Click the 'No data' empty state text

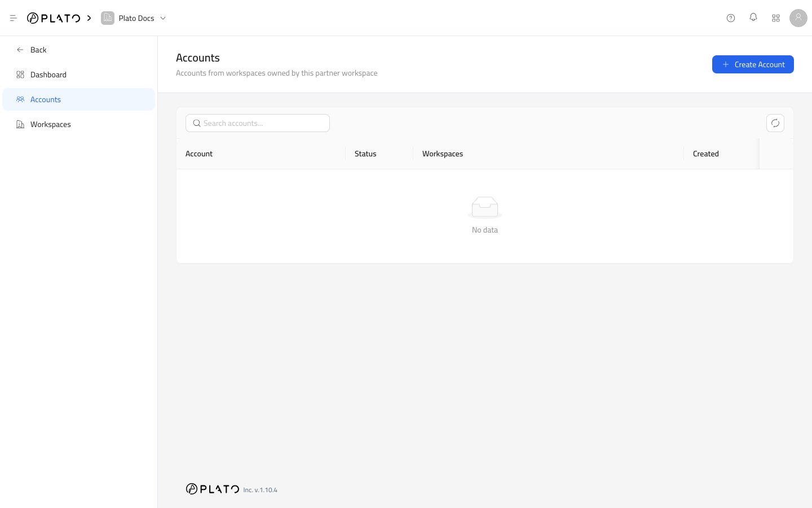click(x=485, y=230)
